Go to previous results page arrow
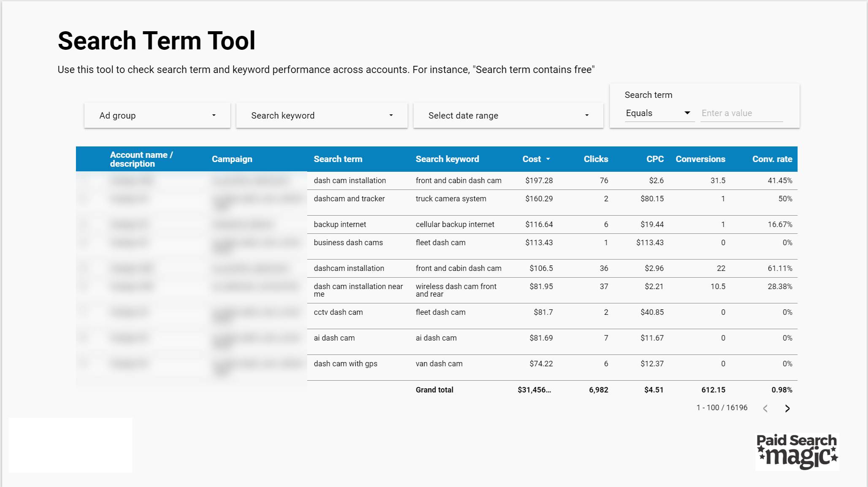This screenshot has height=487, width=868. [x=765, y=408]
